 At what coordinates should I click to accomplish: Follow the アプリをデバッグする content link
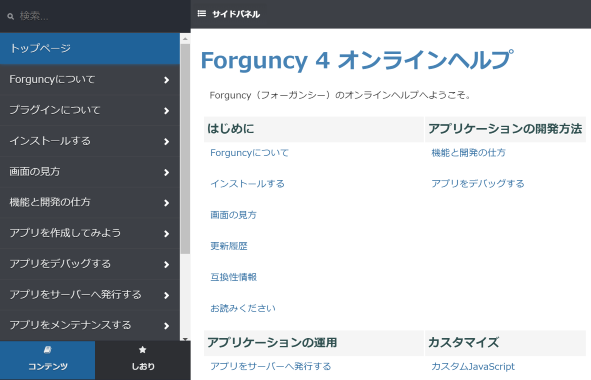478,184
